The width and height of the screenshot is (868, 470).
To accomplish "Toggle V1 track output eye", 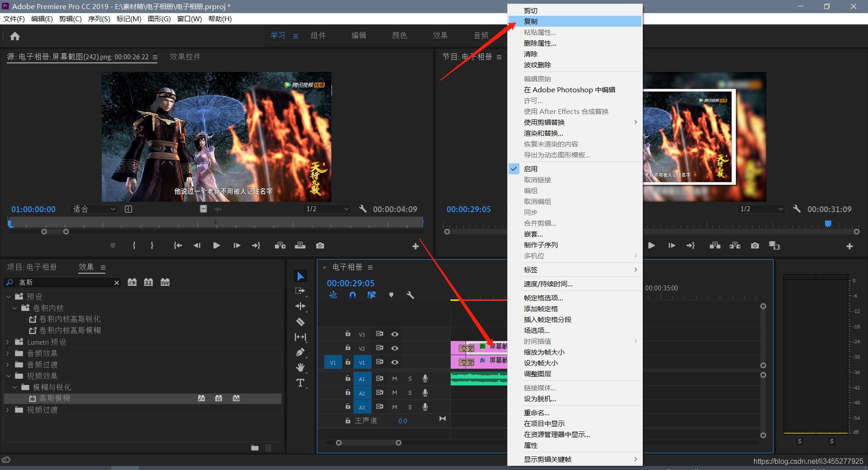I will coord(395,362).
